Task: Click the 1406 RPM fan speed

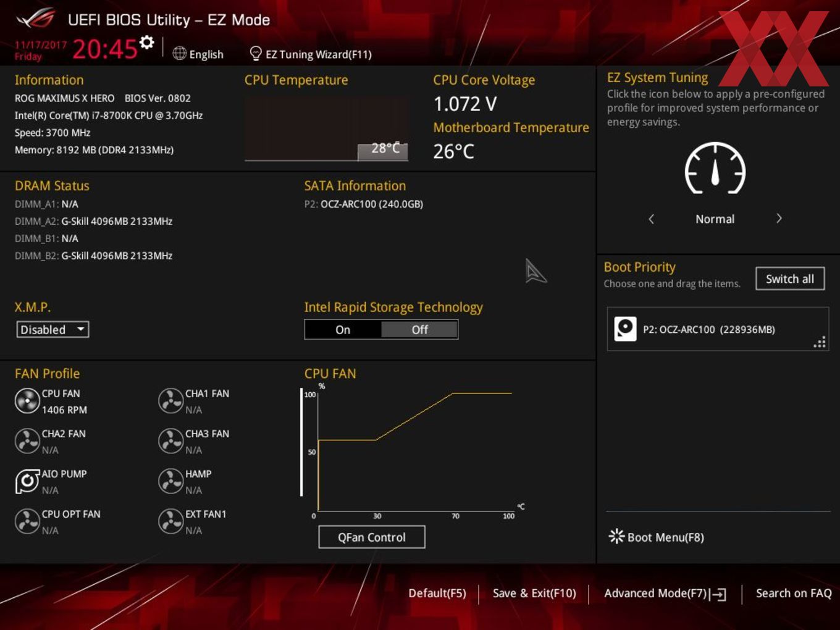Action: click(x=64, y=410)
